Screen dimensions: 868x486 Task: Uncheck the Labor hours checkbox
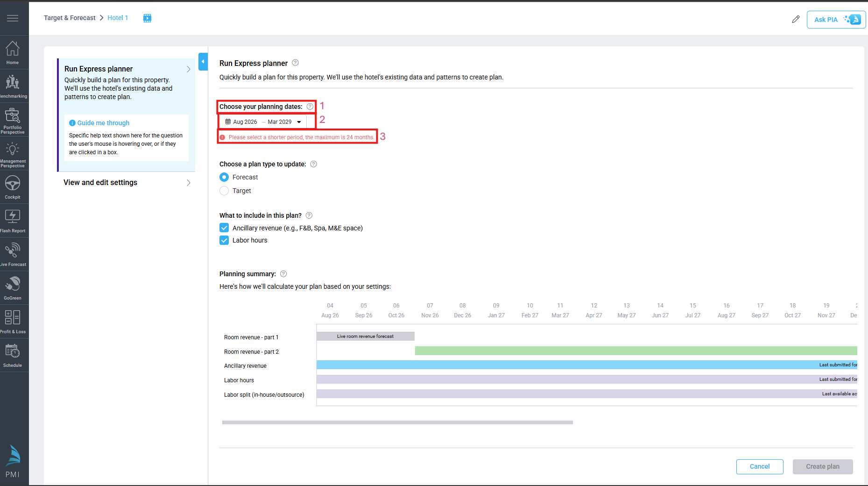click(225, 240)
